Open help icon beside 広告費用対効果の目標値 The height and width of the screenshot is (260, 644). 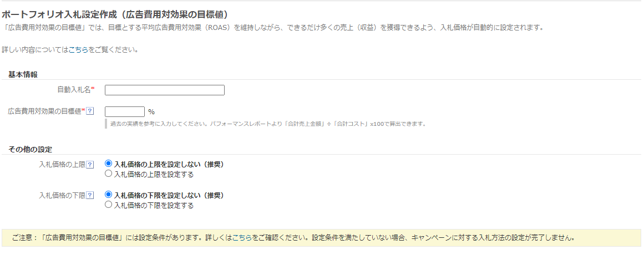coord(90,111)
